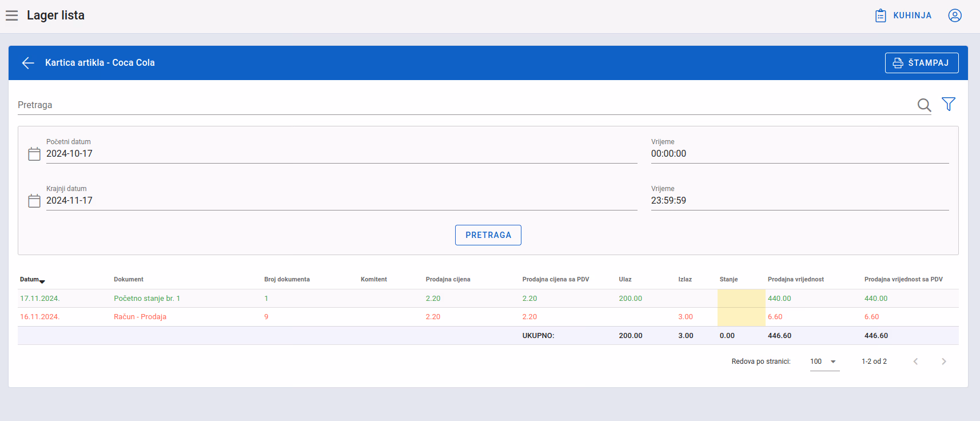Open calendar for Početni datum

[34, 154]
